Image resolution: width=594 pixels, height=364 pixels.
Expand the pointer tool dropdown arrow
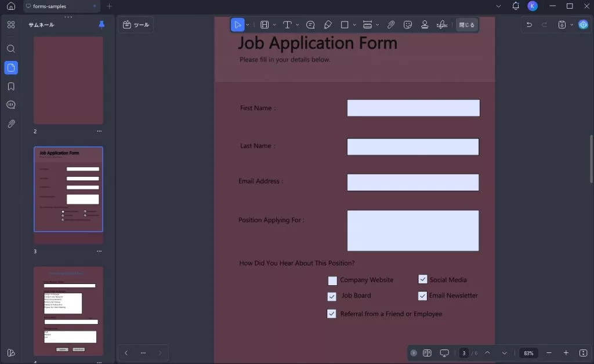click(x=247, y=25)
